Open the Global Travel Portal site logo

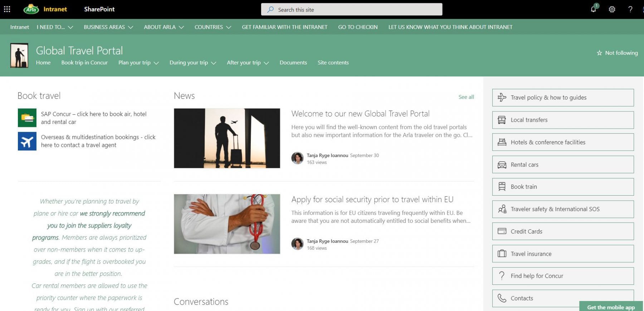tap(19, 56)
